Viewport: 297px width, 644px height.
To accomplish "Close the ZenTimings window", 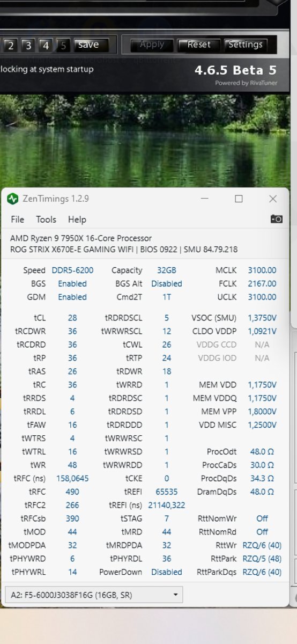I will coord(273,199).
